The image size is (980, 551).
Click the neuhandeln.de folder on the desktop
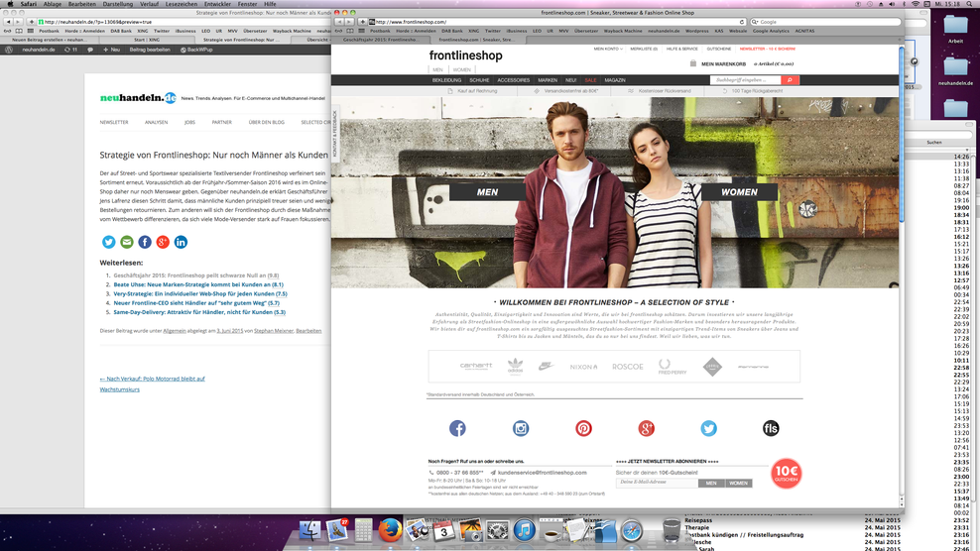tap(955, 70)
